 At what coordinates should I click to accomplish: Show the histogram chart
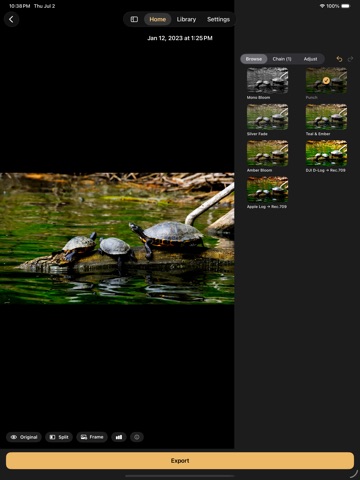119,437
